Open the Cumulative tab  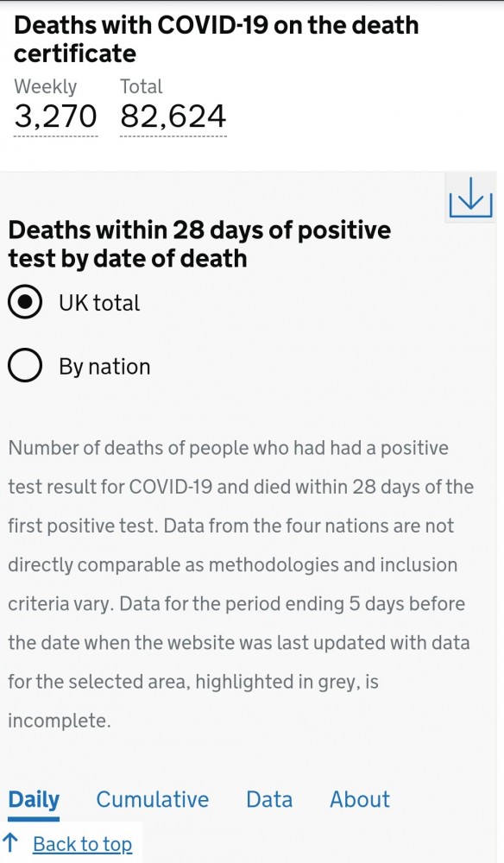point(153,800)
